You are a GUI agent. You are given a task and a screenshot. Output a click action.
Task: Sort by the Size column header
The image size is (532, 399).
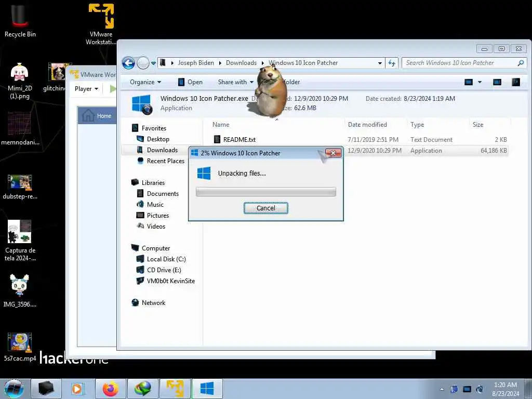tap(478, 125)
